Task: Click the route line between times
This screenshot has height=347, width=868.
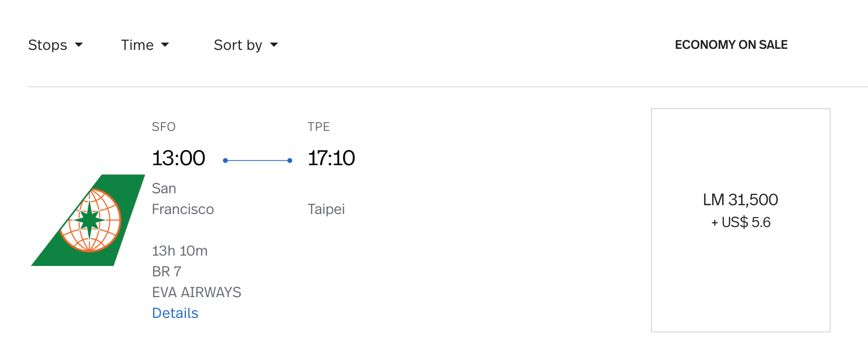Action: pyautogui.click(x=257, y=161)
